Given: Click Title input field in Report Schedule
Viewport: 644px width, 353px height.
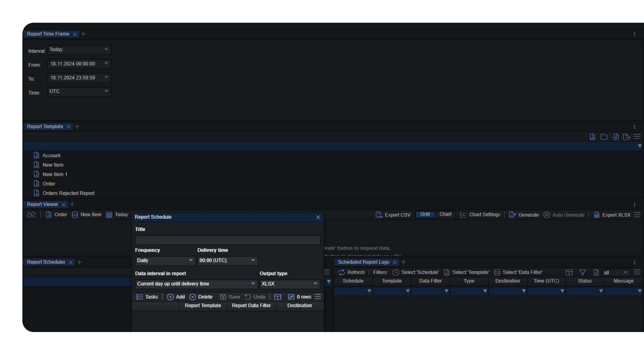Looking at the screenshot, I should 227,240.
